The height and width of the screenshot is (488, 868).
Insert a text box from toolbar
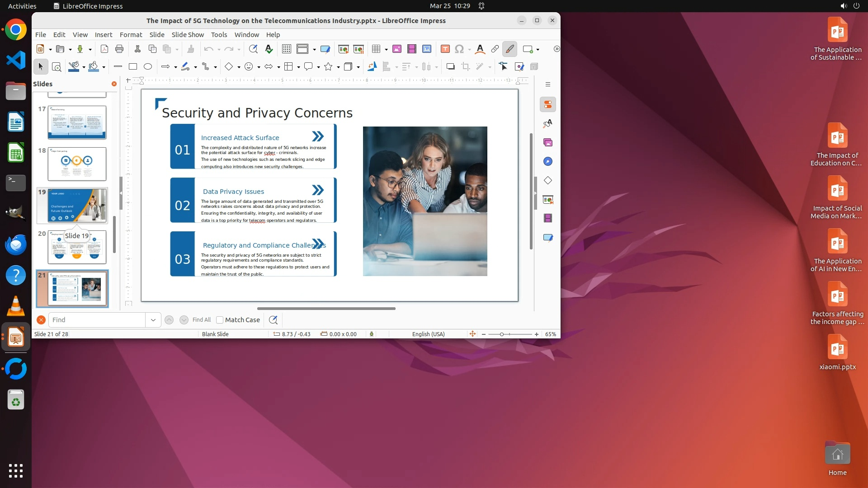click(445, 49)
